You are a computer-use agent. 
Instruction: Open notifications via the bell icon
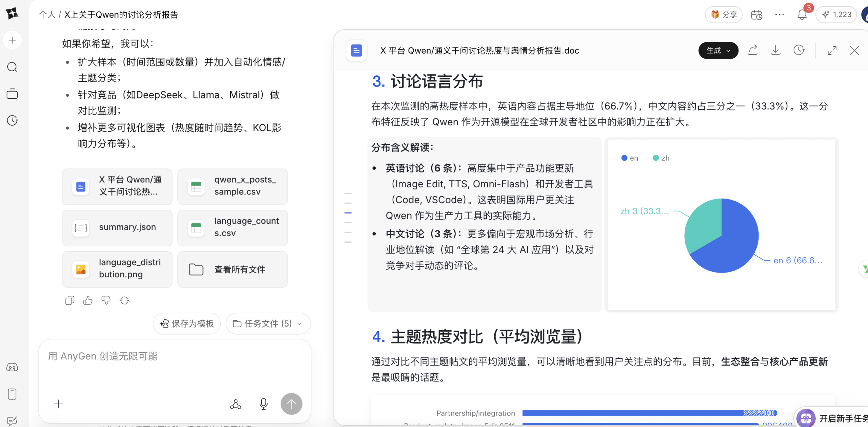click(x=802, y=15)
